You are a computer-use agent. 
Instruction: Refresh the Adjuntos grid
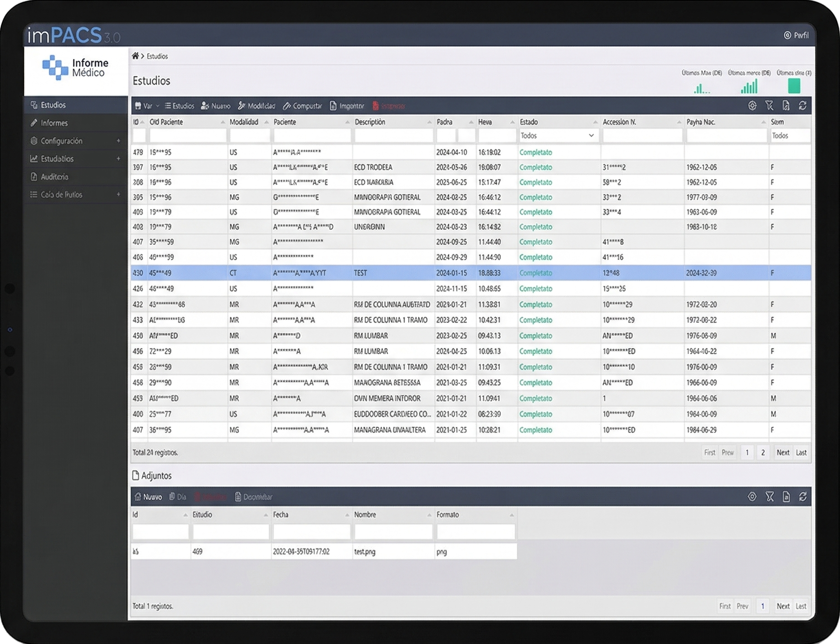(x=803, y=496)
